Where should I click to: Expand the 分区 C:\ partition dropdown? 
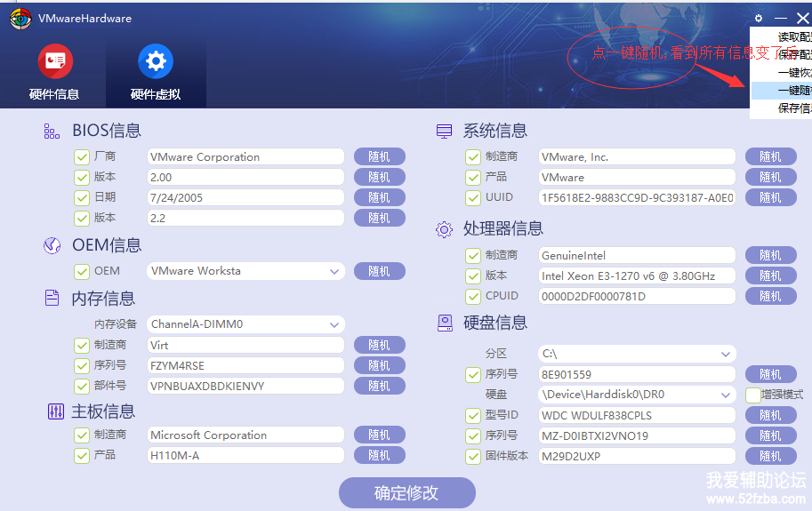click(x=726, y=355)
